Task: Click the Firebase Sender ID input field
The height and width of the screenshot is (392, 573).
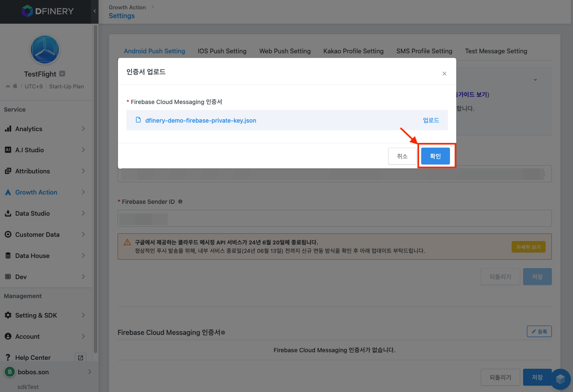Action: [334, 218]
